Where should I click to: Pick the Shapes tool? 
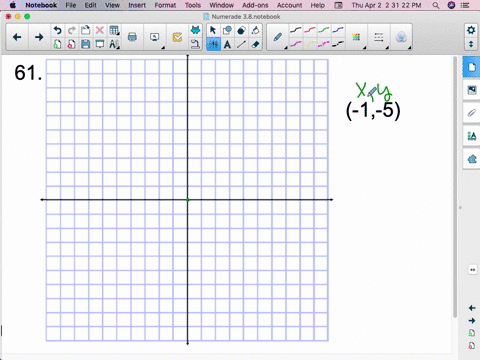(x=227, y=30)
